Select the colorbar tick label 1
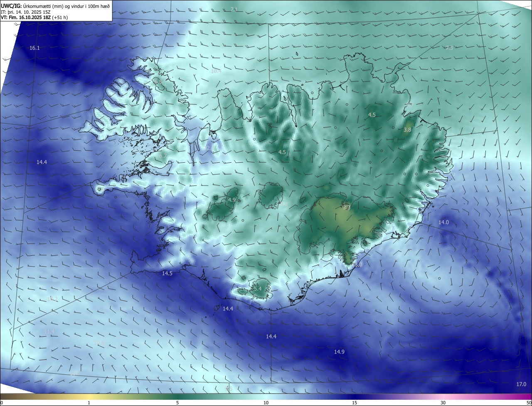Screen dimensions: 532x406 pyautogui.click(x=89, y=403)
